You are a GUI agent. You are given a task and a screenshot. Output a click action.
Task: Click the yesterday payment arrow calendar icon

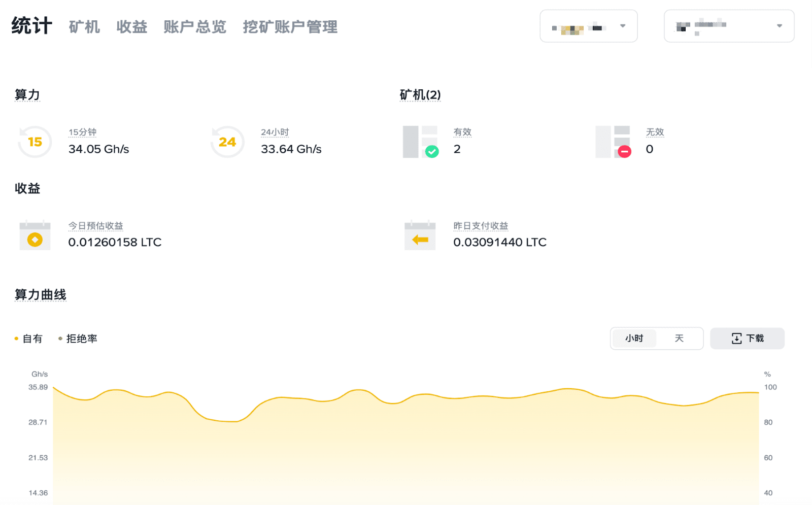[420, 235]
